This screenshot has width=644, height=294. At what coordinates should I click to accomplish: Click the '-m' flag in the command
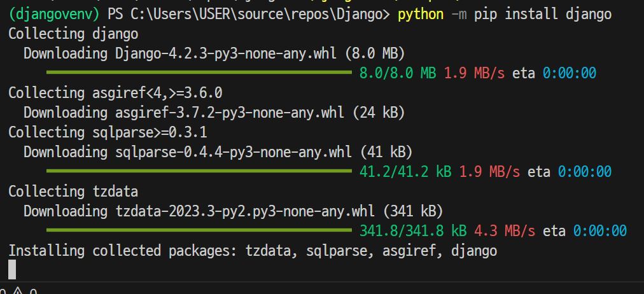(459, 15)
